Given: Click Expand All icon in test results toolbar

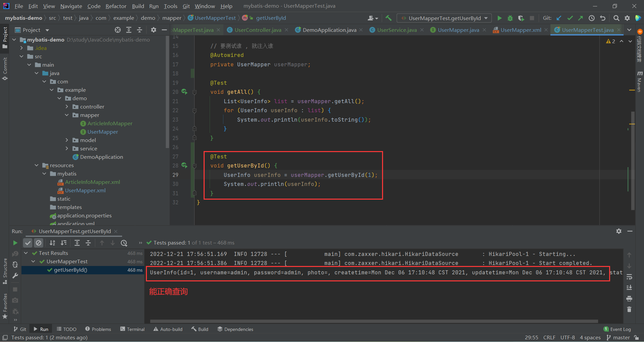Looking at the screenshot, I should click(77, 243).
